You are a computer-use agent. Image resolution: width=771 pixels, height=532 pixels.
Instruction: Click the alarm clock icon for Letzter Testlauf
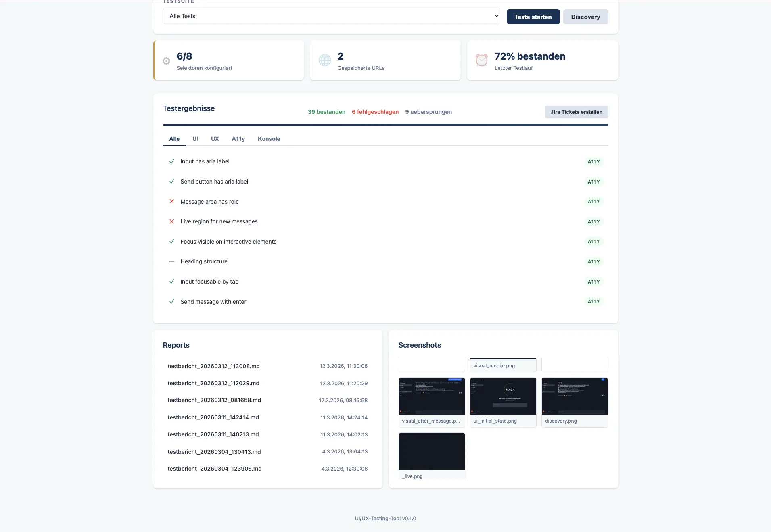(482, 61)
